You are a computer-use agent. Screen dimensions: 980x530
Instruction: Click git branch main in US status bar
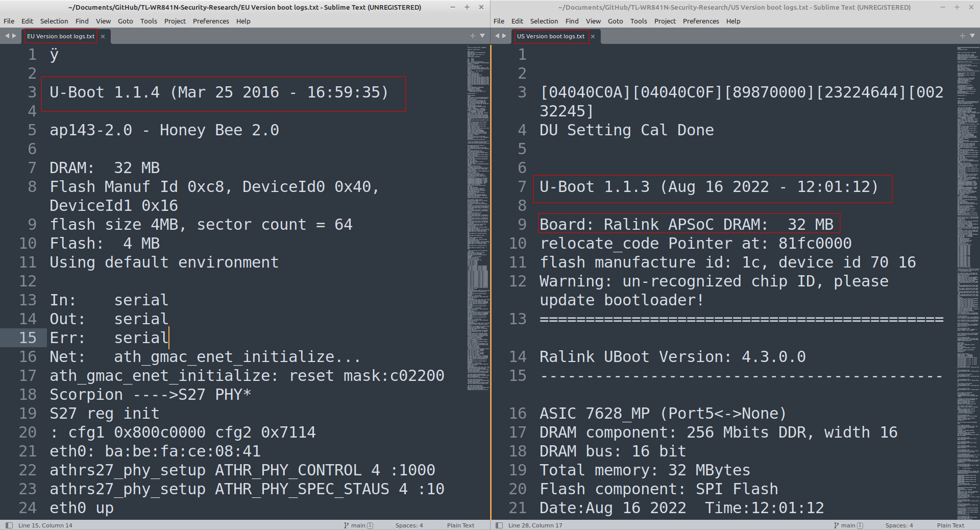click(x=848, y=525)
